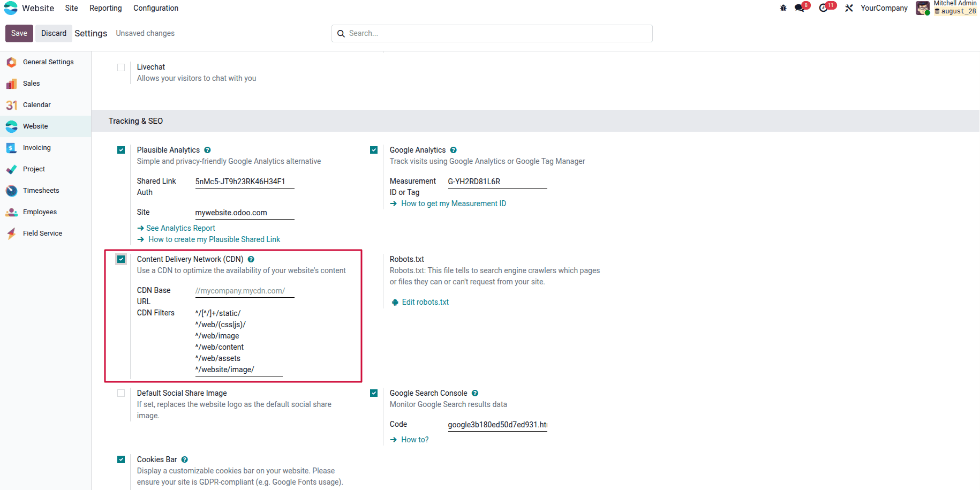
Task: Enable the Livechat checkbox
Action: pos(121,67)
